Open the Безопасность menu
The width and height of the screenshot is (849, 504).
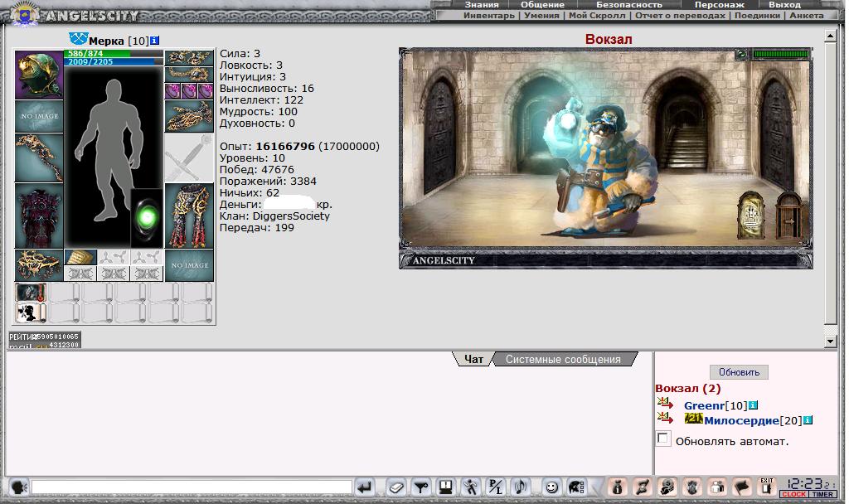pos(629,5)
